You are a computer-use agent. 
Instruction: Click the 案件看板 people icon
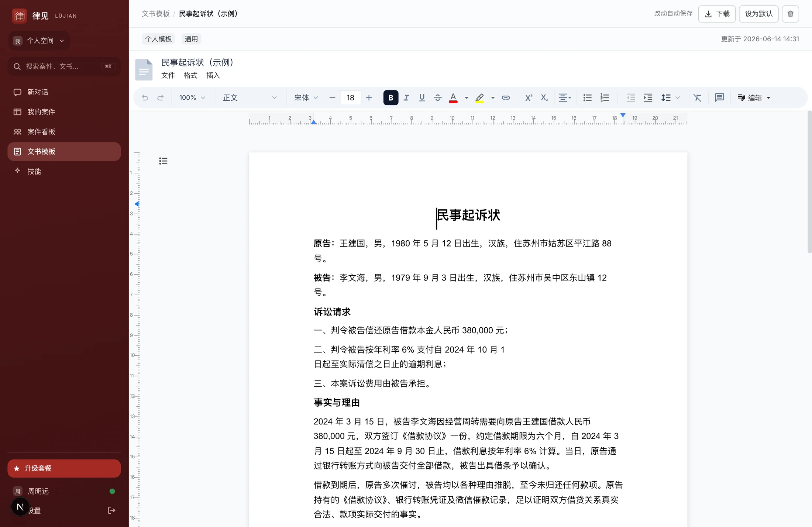coord(17,132)
